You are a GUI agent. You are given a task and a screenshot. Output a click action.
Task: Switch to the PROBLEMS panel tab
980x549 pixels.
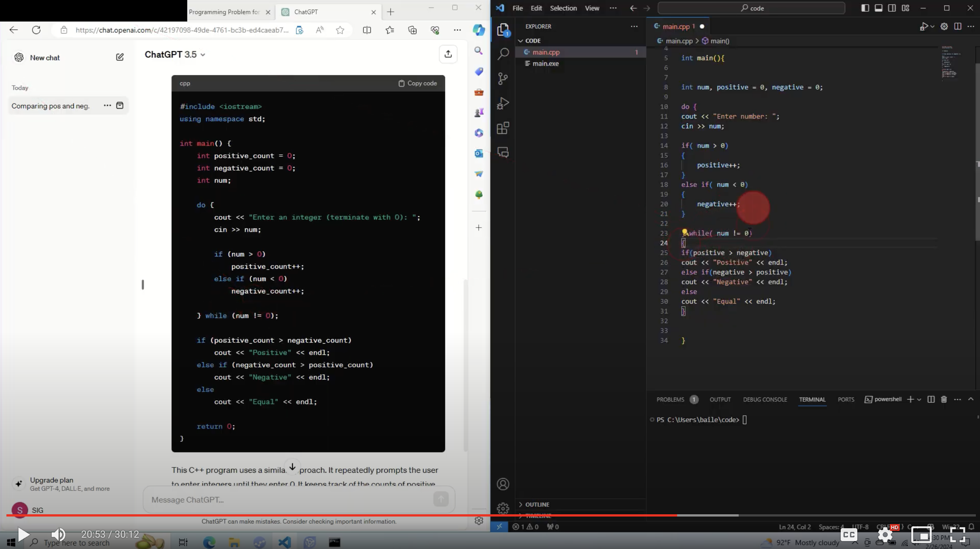[670, 399]
